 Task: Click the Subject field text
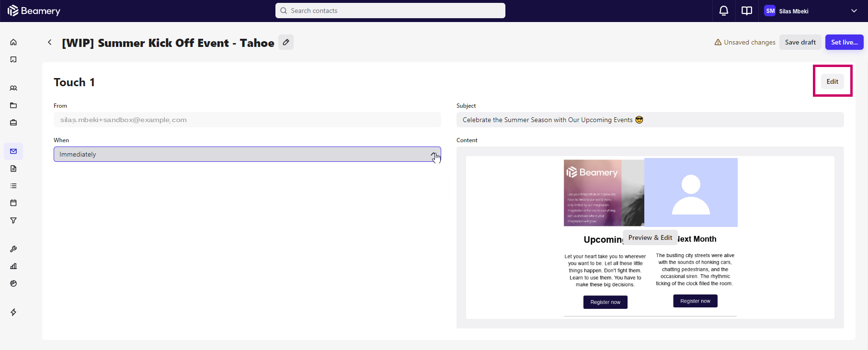coord(650,120)
